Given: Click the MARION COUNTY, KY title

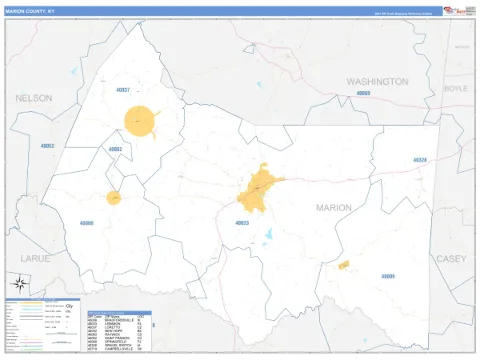Looking at the screenshot, I should click(x=30, y=11).
